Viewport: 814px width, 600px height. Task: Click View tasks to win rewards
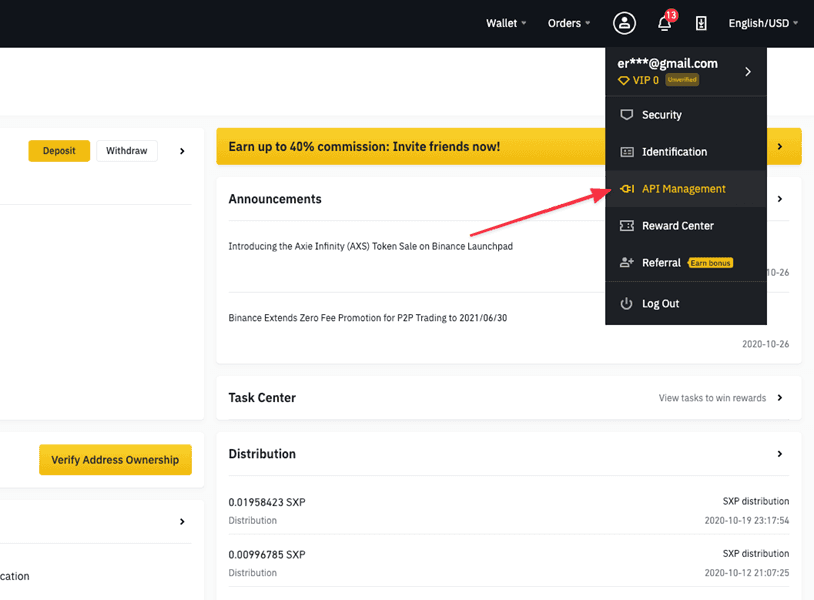click(x=712, y=398)
